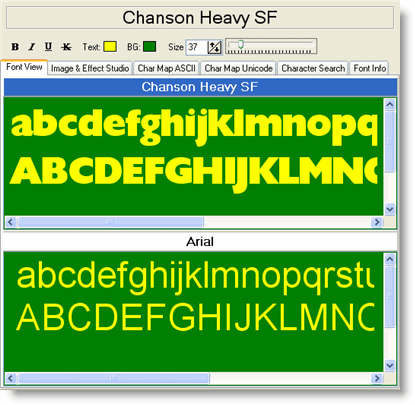
Task: Click the Arial uppercase alphabet sample text
Action: [195, 317]
